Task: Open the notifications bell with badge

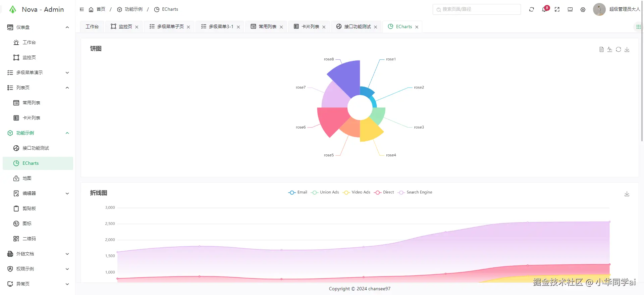Action: point(544,9)
